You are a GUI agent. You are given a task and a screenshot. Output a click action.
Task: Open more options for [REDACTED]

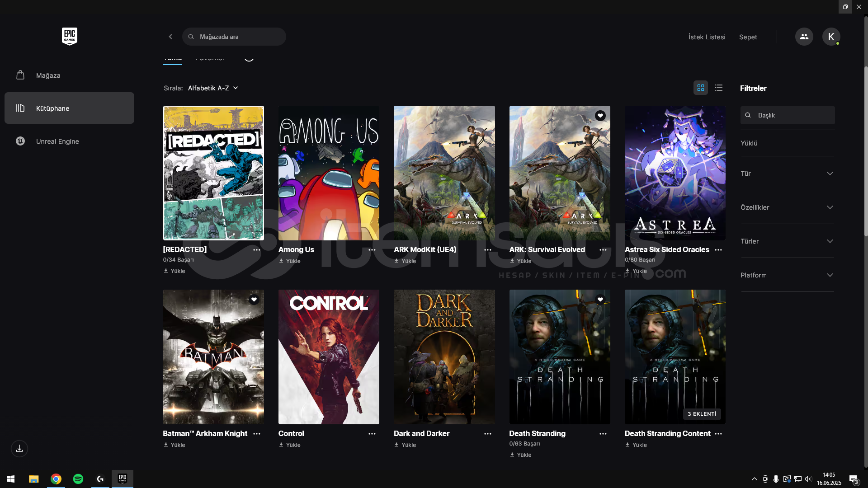(x=257, y=250)
